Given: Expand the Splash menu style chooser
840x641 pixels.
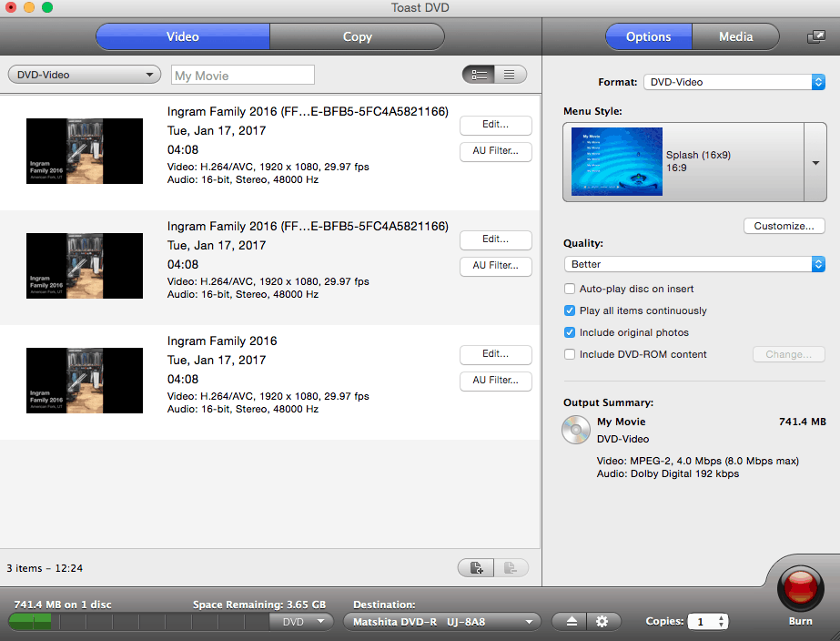Looking at the screenshot, I should [x=815, y=162].
